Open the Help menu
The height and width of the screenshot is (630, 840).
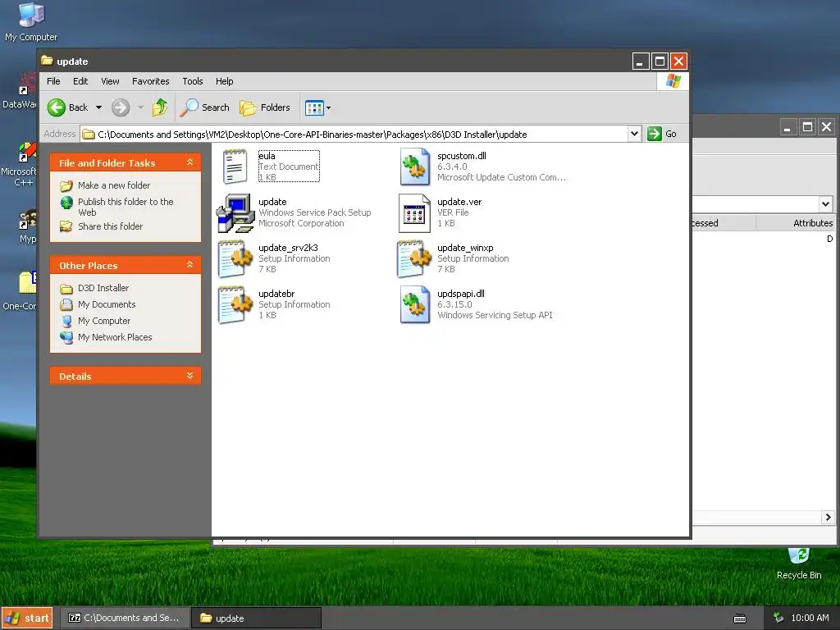225,81
